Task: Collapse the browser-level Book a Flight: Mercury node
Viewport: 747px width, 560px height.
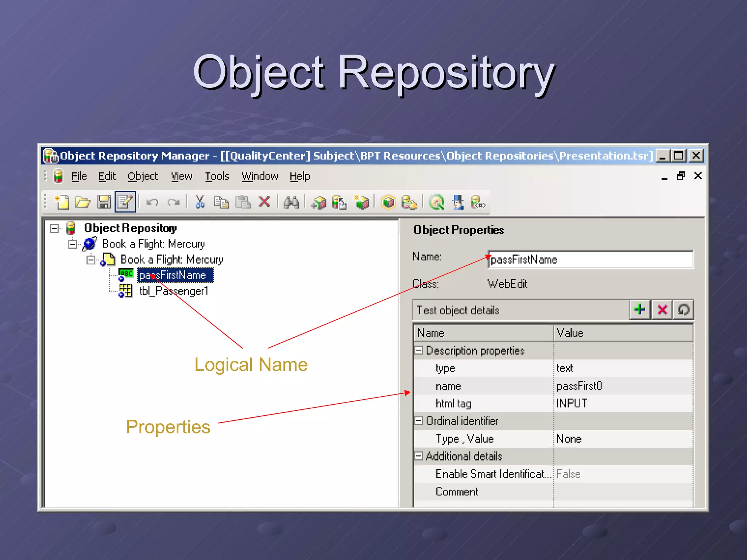Action: 73,244
